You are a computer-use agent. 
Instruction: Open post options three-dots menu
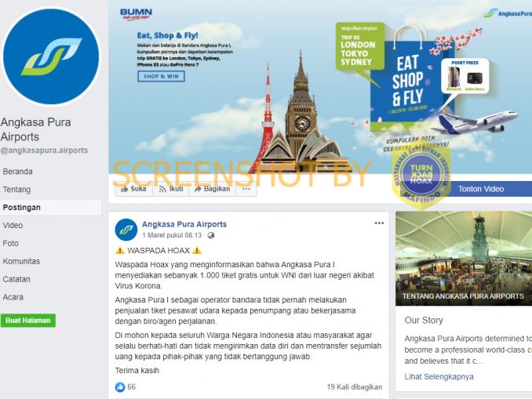pos(379,223)
